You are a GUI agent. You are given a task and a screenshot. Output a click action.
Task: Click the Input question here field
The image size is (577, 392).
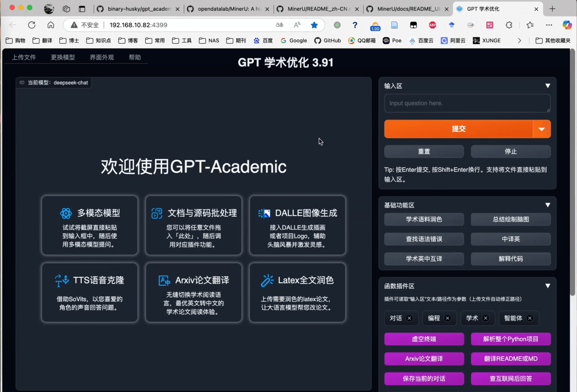tap(467, 103)
